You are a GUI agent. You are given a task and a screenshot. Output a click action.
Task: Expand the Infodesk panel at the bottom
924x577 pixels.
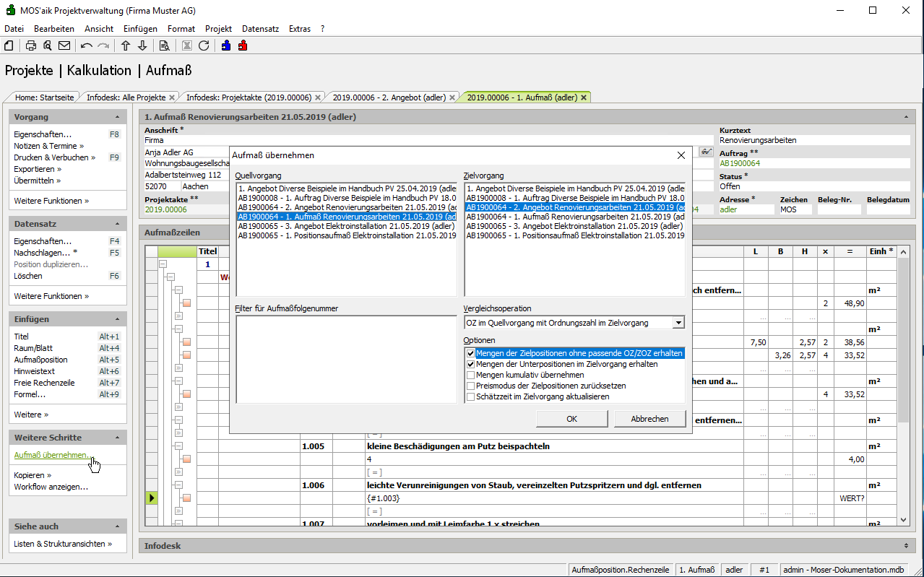click(x=906, y=545)
